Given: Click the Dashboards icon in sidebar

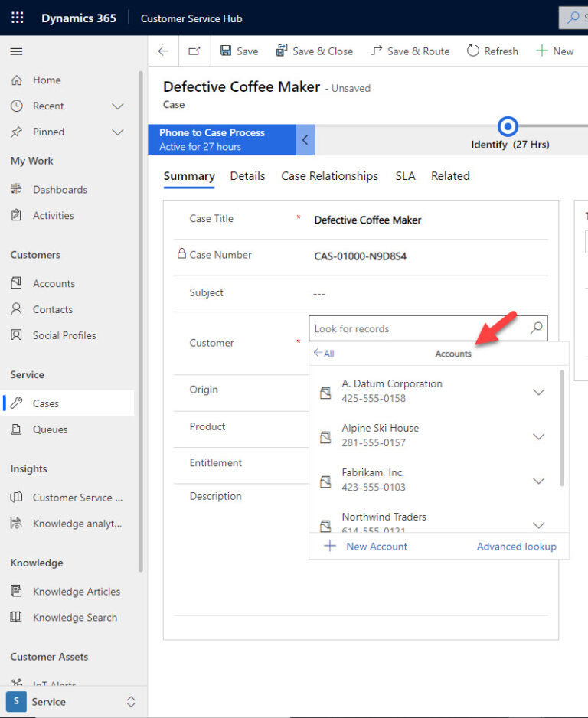Looking at the screenshot, I should [x=17, y=188].
